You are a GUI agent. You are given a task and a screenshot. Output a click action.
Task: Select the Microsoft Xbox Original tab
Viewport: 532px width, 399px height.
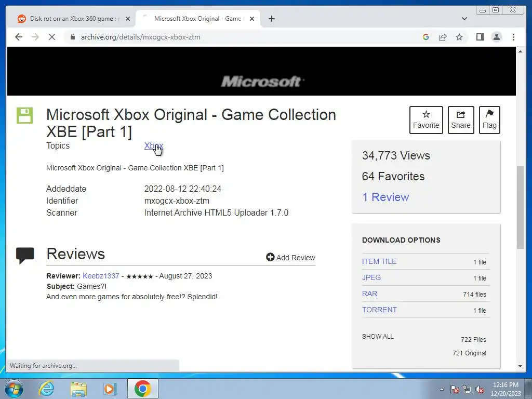pyautogui.click(x=198, y=19)
